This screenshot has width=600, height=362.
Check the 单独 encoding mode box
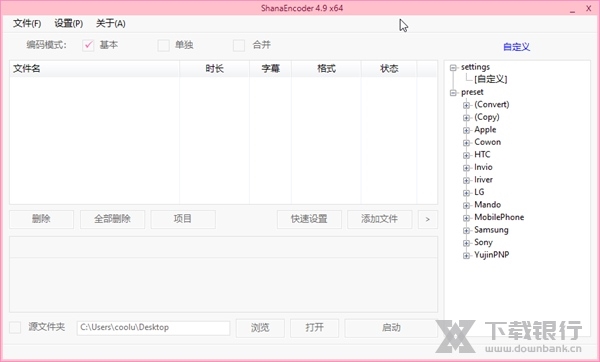(x=163, y=45)
